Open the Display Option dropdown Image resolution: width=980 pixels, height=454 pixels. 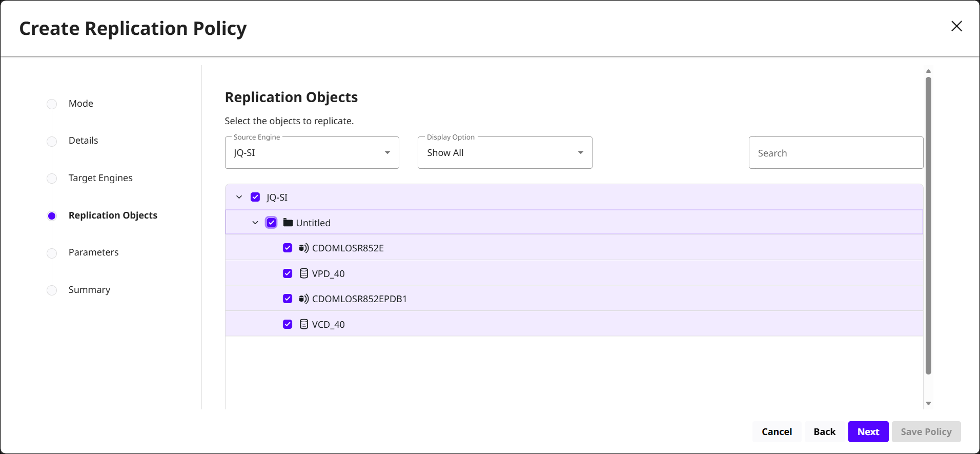coord(505,153)
